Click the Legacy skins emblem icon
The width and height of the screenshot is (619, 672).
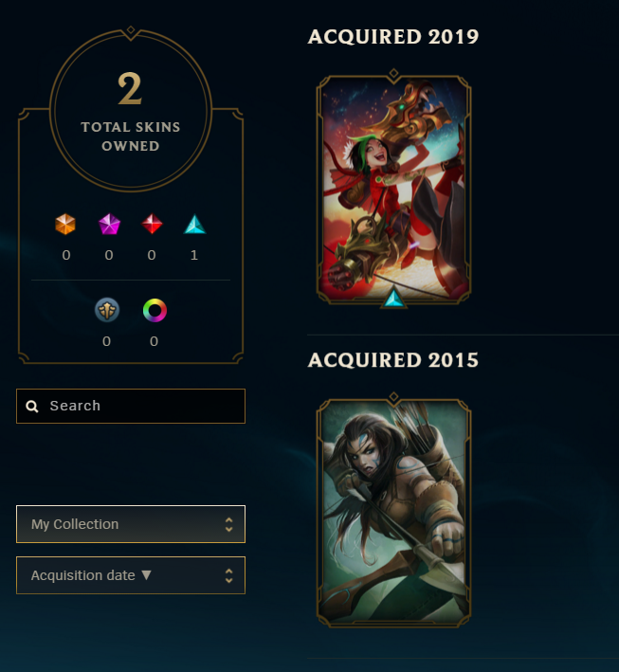point(107,310)
